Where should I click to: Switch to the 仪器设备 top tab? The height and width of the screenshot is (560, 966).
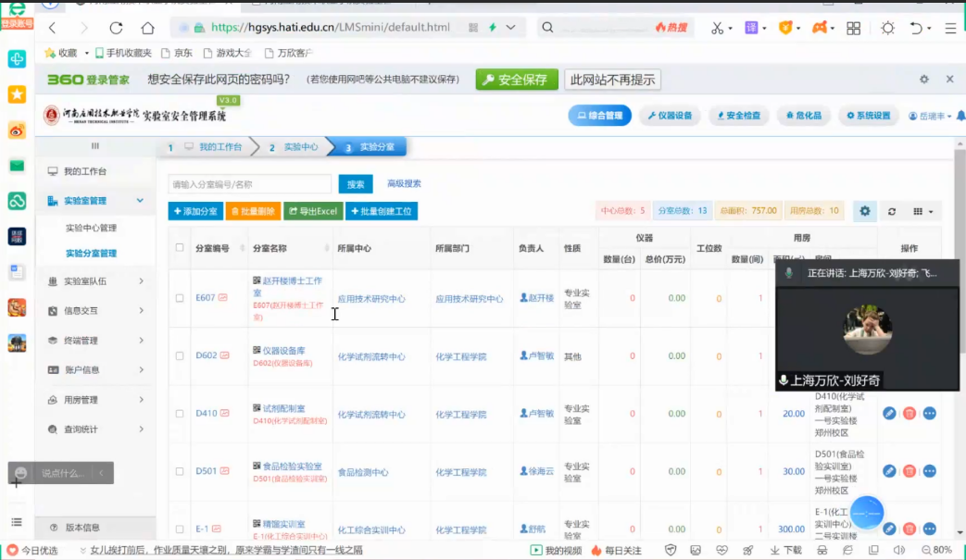[x=670, y=116]
